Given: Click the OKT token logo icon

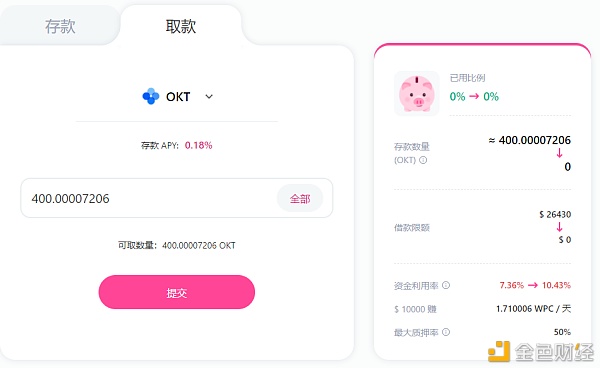Looking at the screenshot, I should [151, 96].
